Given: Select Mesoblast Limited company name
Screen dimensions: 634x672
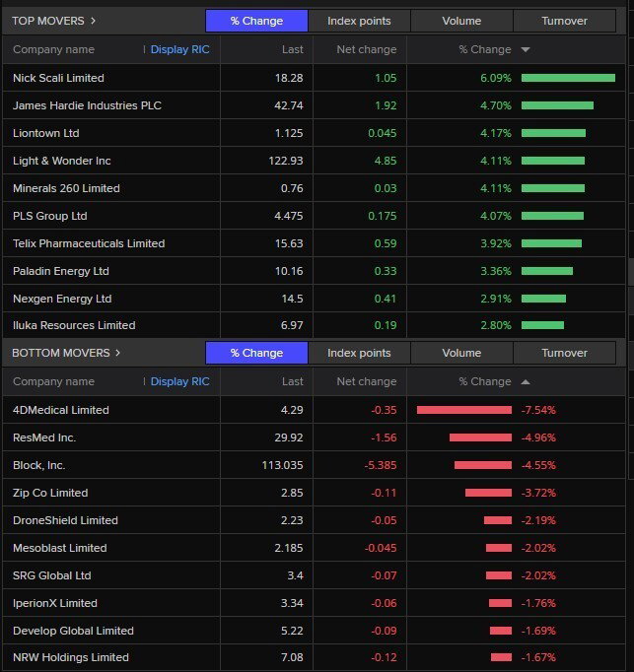Looking at the screenshot, I should tap(59, 548).
